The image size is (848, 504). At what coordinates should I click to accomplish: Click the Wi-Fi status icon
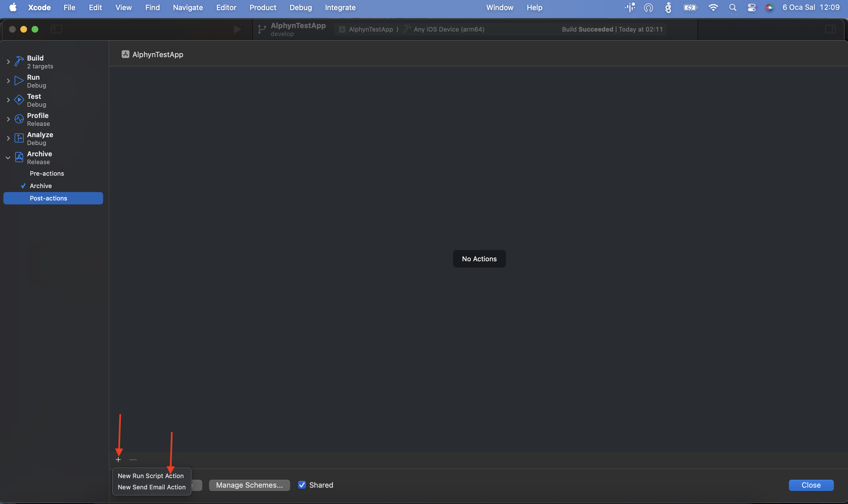click(x=713, y=8)
